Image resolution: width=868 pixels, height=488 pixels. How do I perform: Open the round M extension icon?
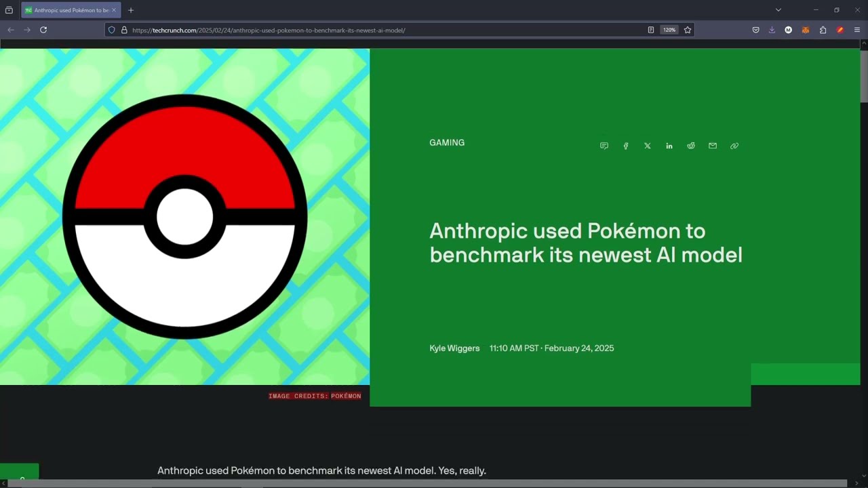coord(789,30)
